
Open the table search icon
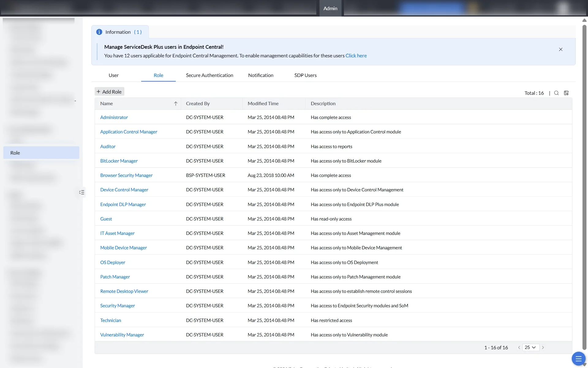556,93
